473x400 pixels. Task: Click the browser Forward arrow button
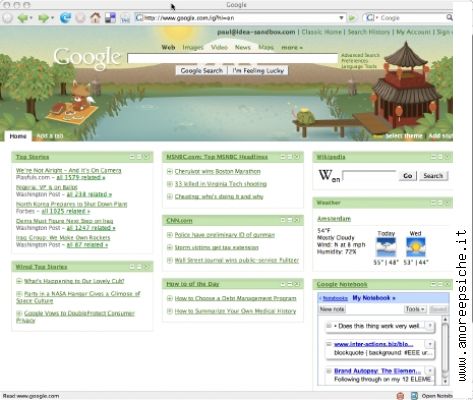(x=43, y=18)
